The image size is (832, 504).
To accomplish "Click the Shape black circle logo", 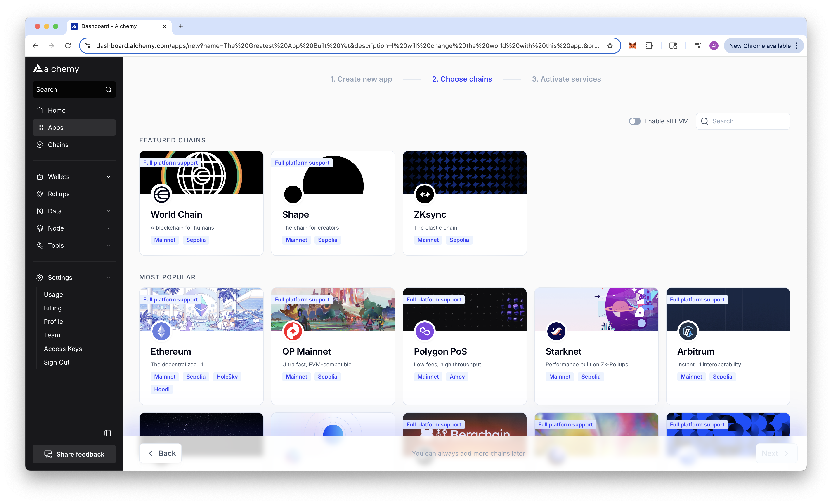I will pos(293,194).
